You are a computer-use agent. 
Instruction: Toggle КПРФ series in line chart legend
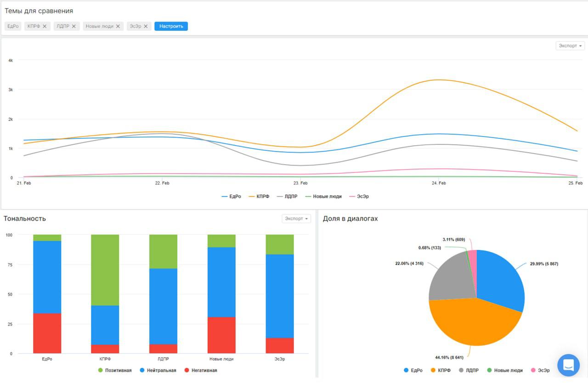259,196
